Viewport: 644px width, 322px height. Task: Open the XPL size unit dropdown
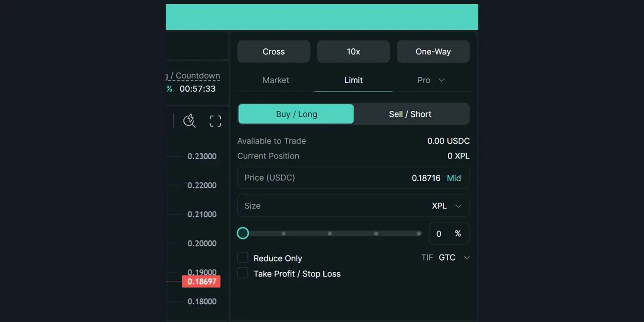click(447, 206)
